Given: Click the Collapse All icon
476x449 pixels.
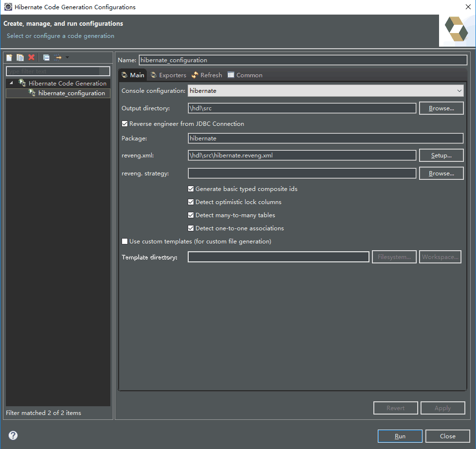Looking at the screenshot, I should pos(46,57).
